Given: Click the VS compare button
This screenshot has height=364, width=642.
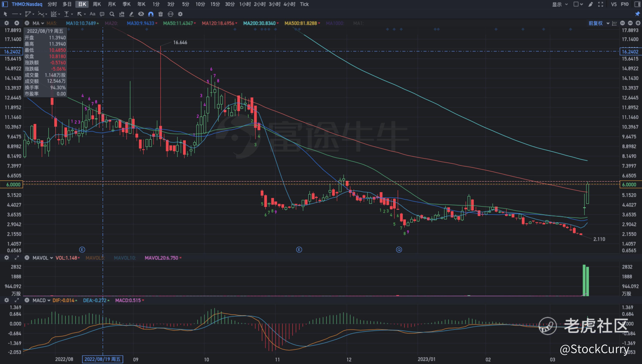Looking at the screenshot, I should point(614,4).
